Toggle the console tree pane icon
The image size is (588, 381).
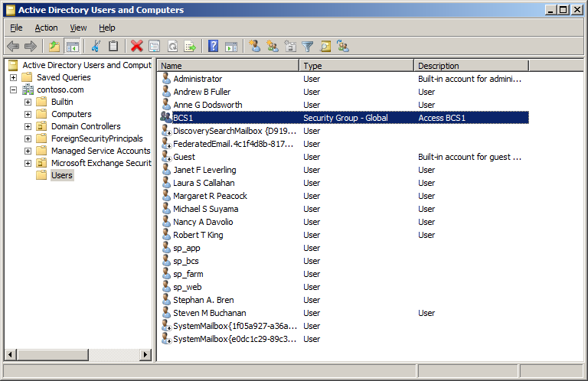pos(73,47)
